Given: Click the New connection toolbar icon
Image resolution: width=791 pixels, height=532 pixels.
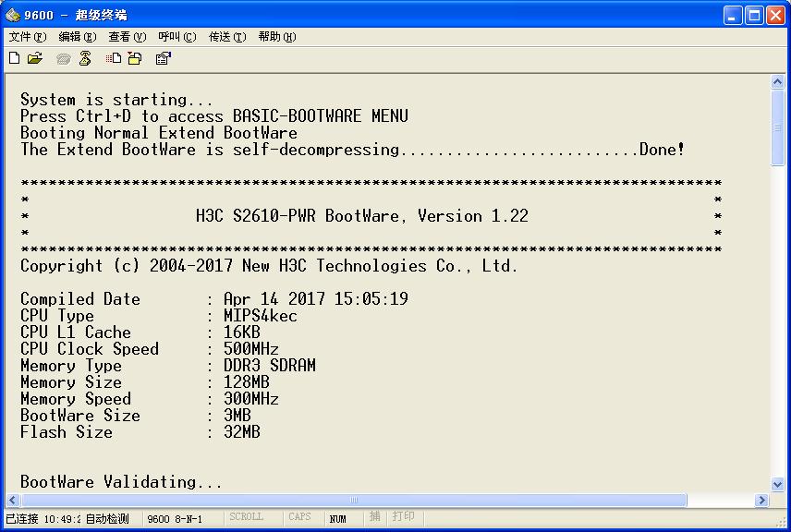Looking at the screenshot, I should click(x=14, y=58).
